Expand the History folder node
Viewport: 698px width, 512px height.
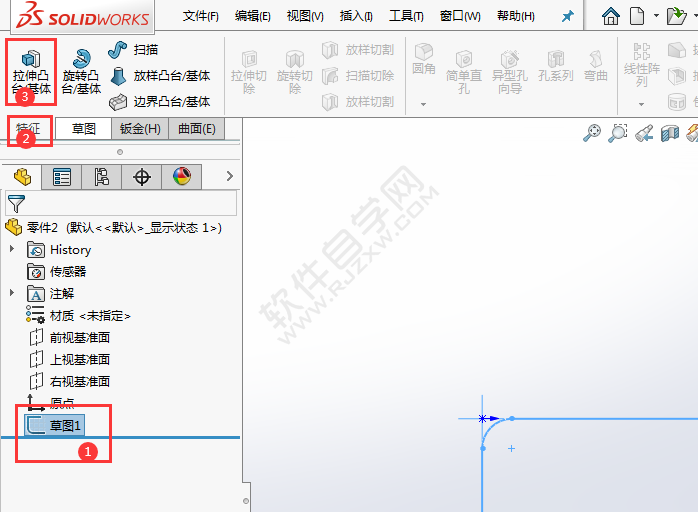click(12, 249)
